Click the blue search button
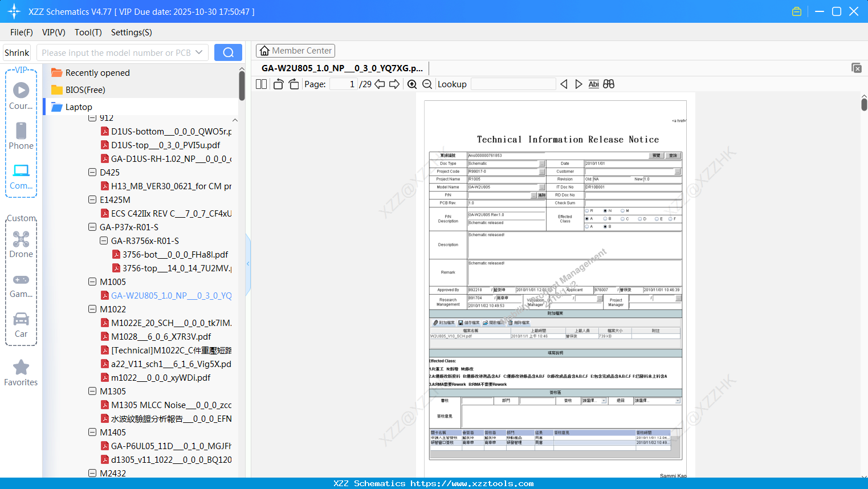This screenshot has width=868, height=489. click(228, 52)
